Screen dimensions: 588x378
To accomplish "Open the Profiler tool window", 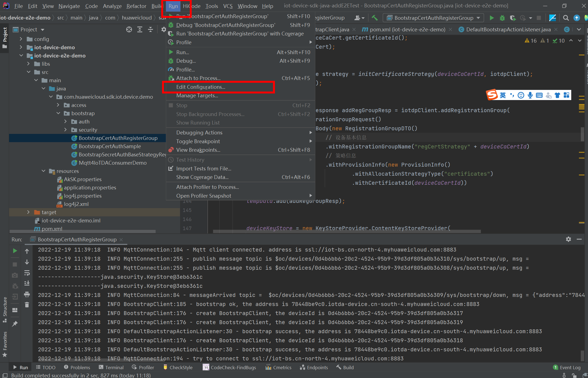I will [143, 368].
